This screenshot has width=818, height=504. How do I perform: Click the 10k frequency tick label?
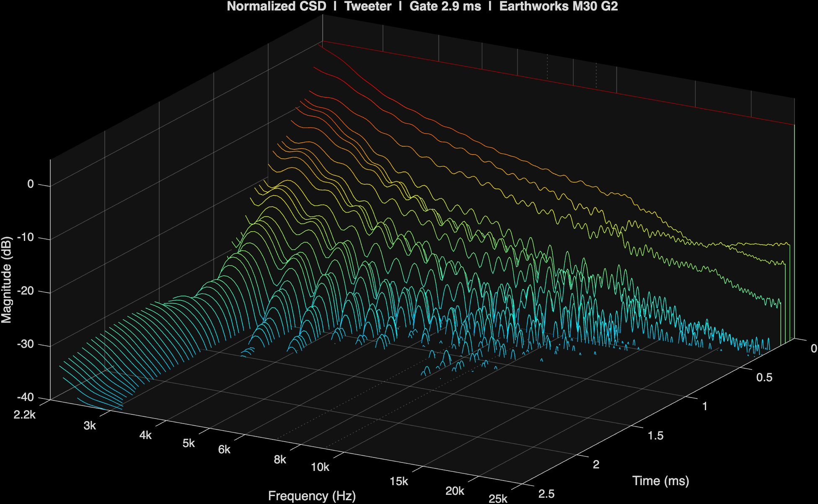[x=320, y=467]
